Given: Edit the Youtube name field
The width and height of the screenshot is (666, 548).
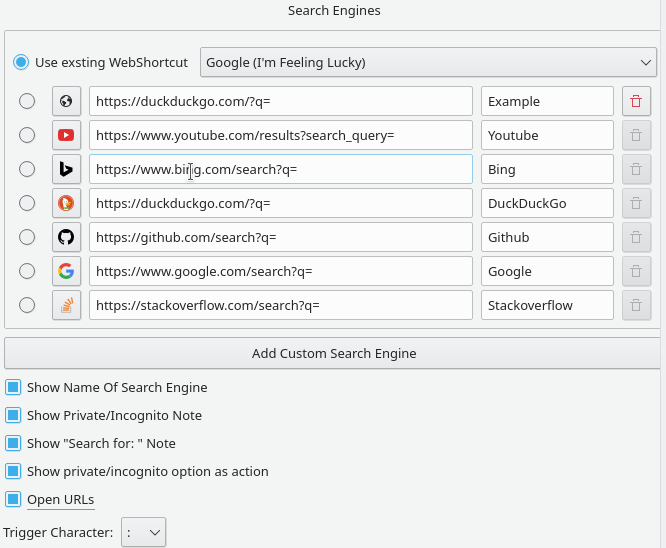Looking at the screenshot, I should click(x=547, y=135).
